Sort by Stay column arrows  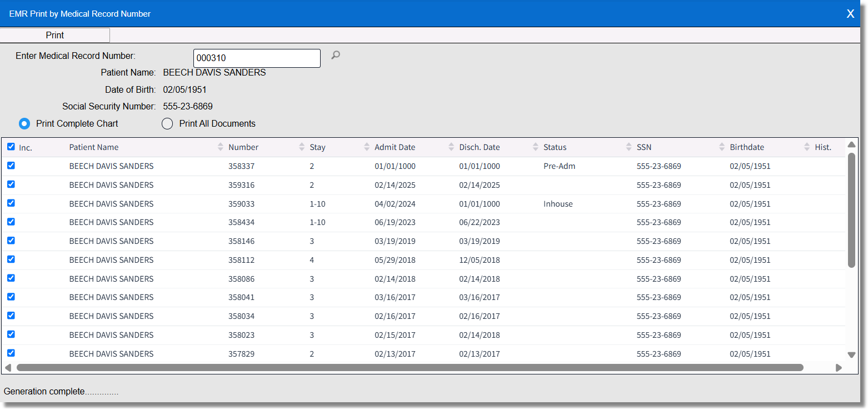(367, 147)
